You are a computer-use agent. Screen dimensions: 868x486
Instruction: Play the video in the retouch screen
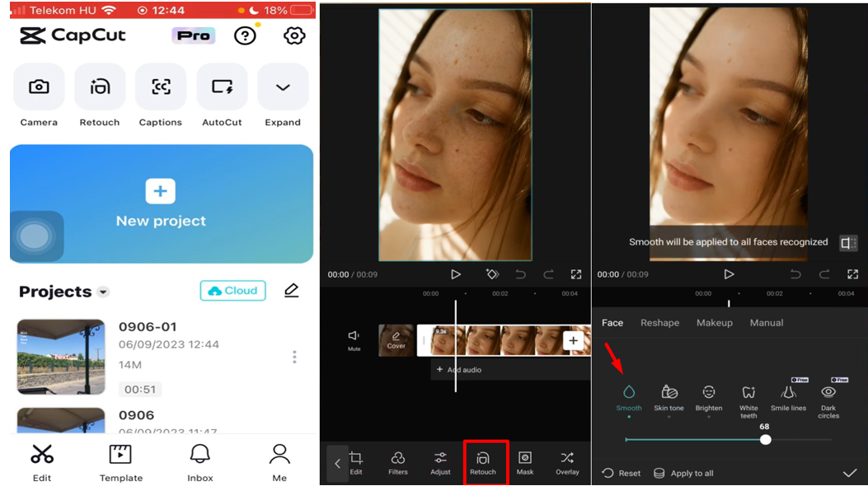click(x=729, y=274)
